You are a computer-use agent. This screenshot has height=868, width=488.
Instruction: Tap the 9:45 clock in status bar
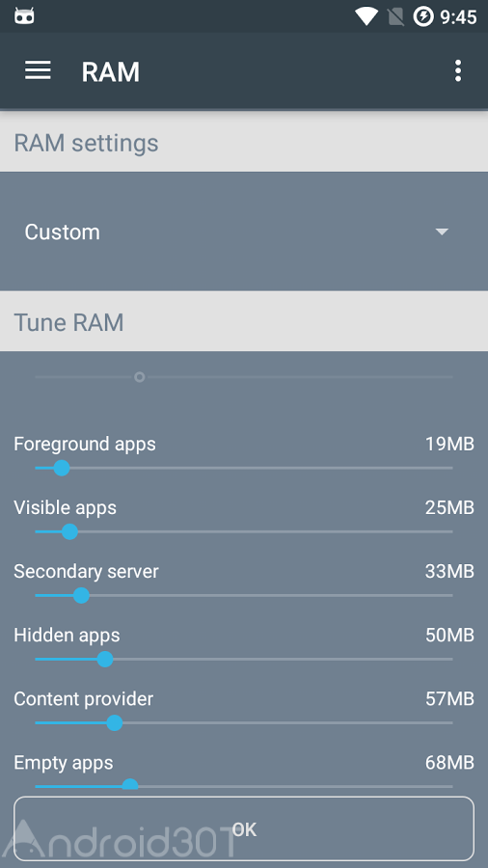[x=458, y=17]
